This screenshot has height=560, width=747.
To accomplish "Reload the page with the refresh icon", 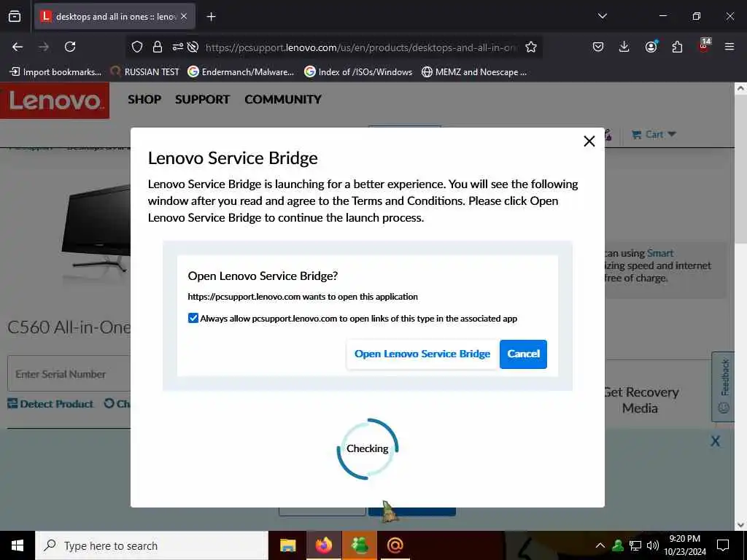I will (x=70, y=47).
